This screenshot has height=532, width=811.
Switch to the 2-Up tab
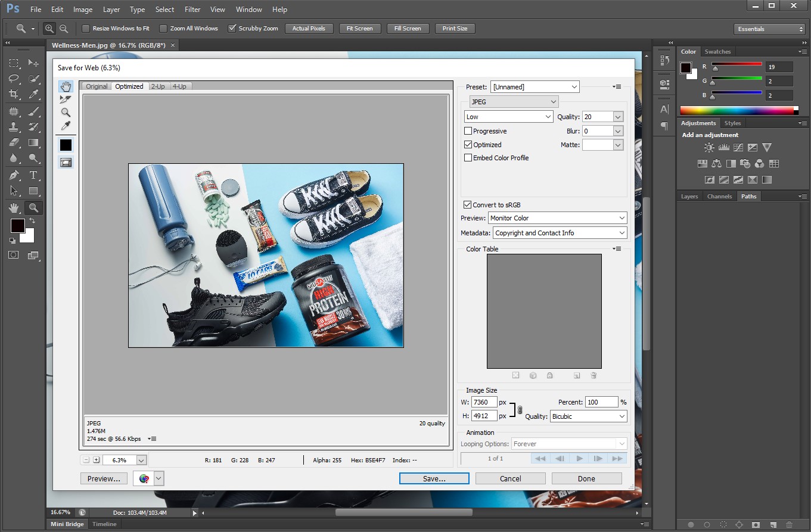pos(158,86)
